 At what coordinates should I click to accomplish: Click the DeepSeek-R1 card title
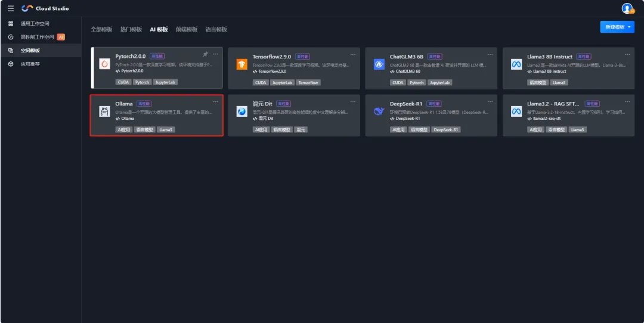tap(406, 104)
